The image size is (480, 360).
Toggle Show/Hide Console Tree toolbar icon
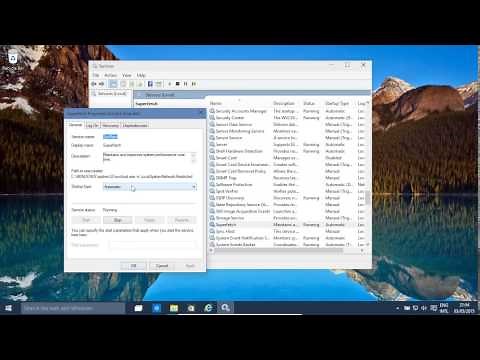pyautogui.click(x=113, y=84)
